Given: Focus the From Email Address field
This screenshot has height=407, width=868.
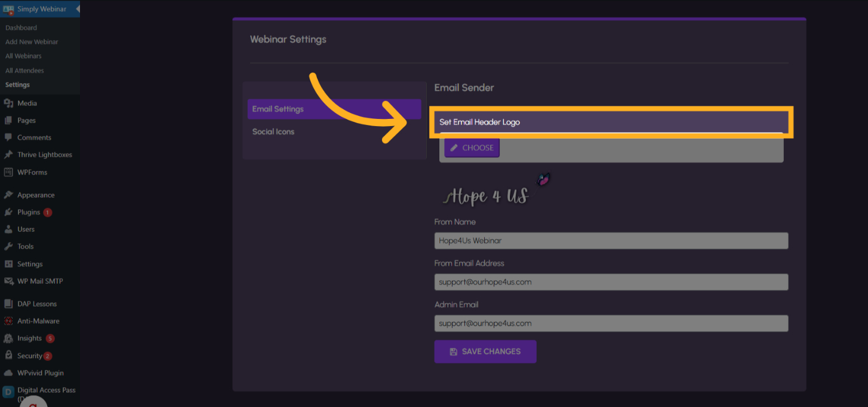Looking at the screenshot, I should [x=611, y=282].
